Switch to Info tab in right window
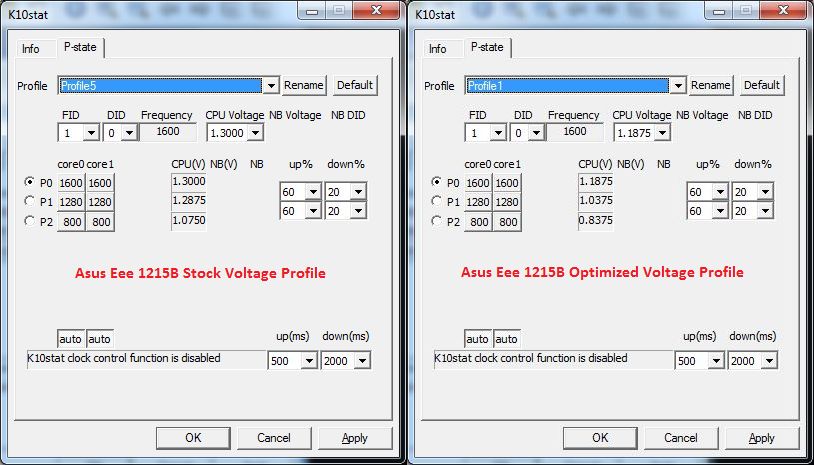 (x=438, y=49)
